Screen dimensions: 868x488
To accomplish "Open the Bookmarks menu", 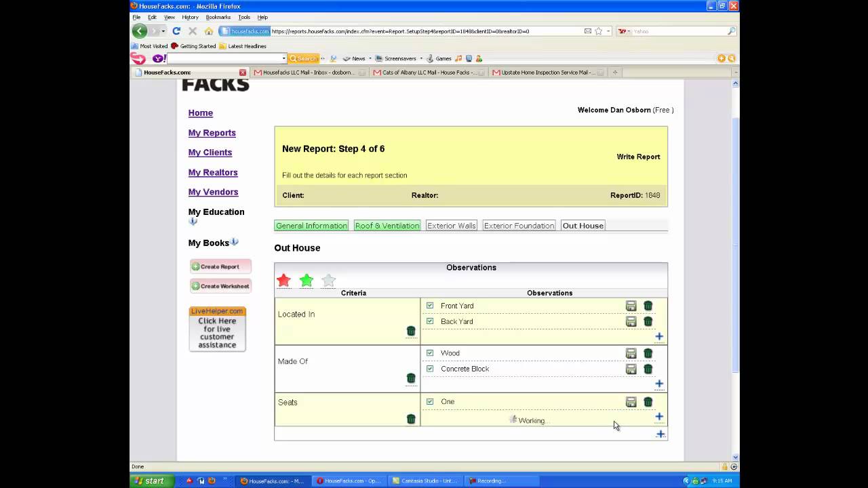I will 218,17.
